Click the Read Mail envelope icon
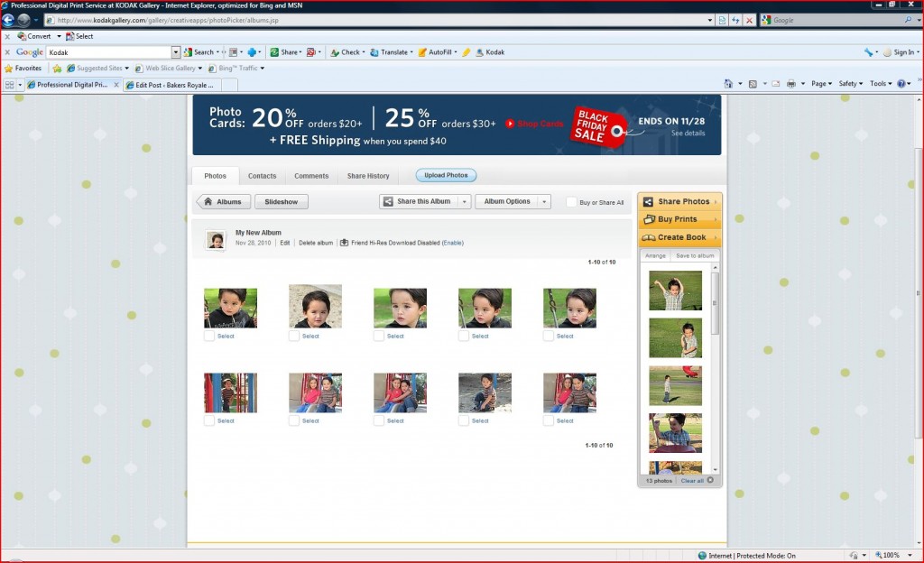924x563 pixels. pos(776,84)
